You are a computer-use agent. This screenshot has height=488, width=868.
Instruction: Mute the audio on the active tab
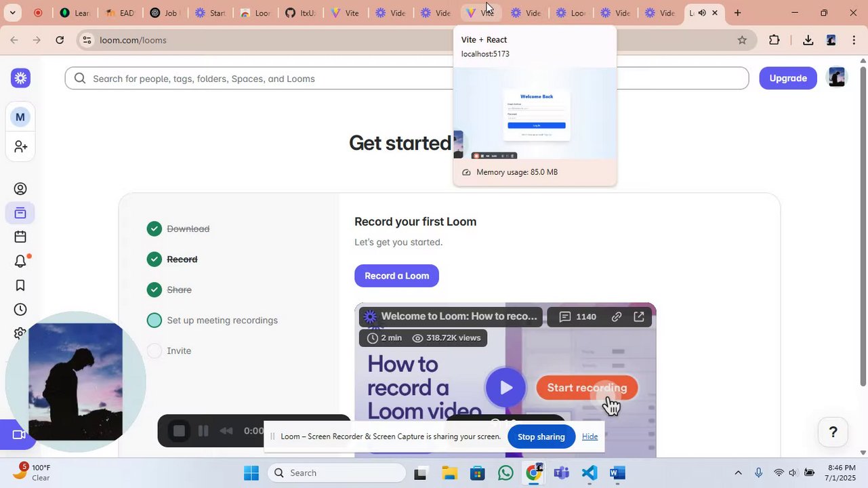coord(702,13)
